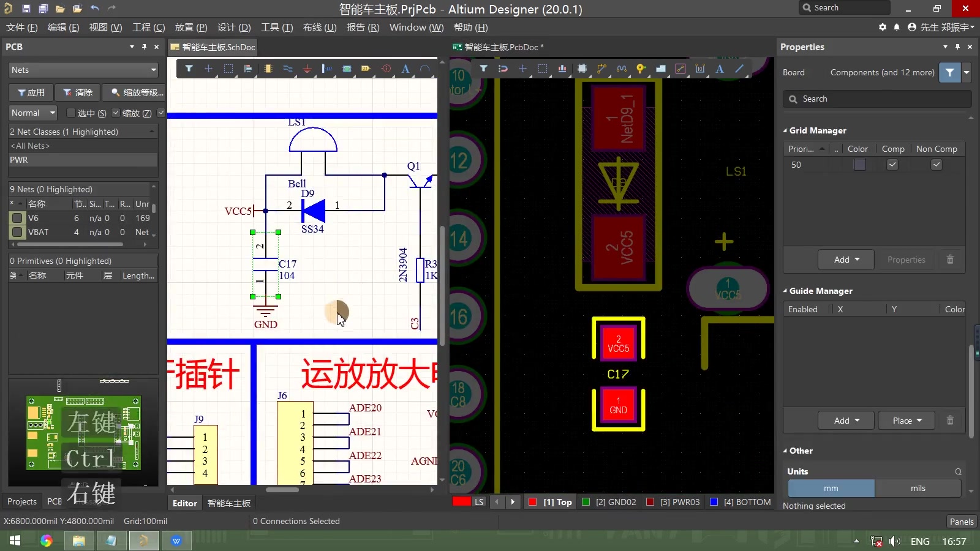Click the Editor tab below schematic
Viewport: 980px width, 551px height.
[x=185, y=503]
